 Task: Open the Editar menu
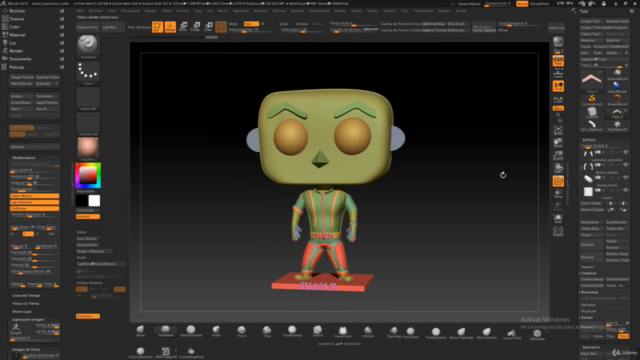point(167,11)
